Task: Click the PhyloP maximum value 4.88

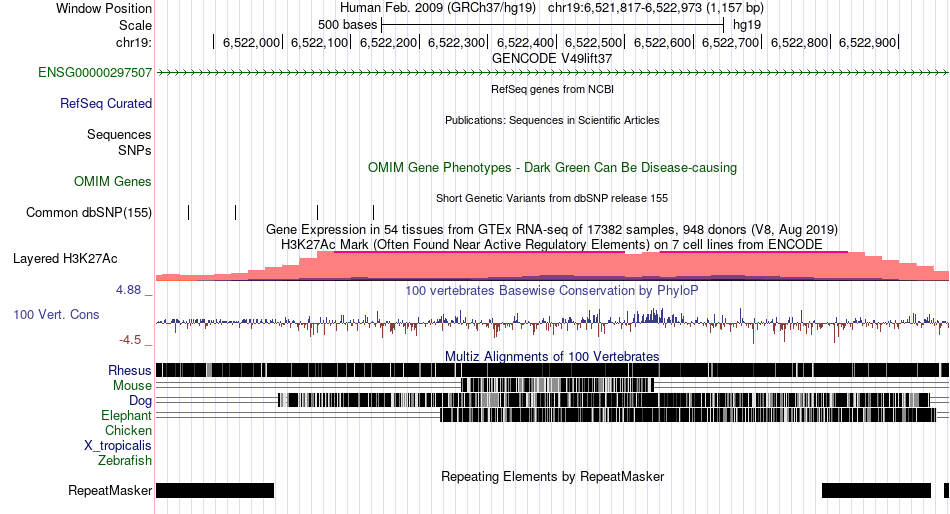Action: click(x=129, y=290)
